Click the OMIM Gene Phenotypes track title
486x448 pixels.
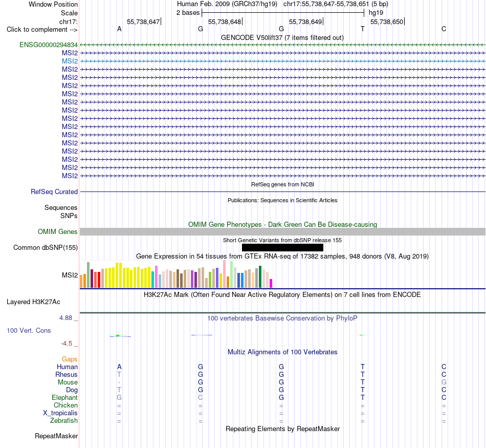click(x=283, y=224)
